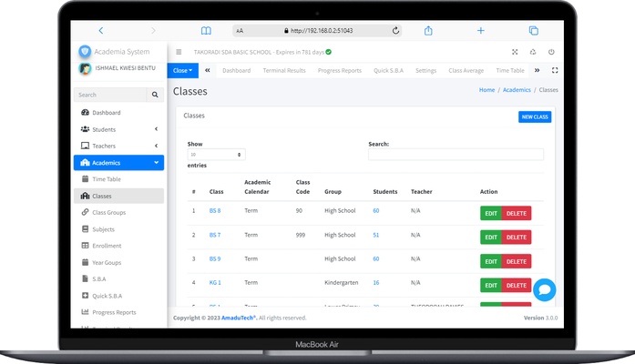The height and width of the screenshot is (364, 635).
Task: Open Safari's new tab plus icon
Action: click(481, 30)
